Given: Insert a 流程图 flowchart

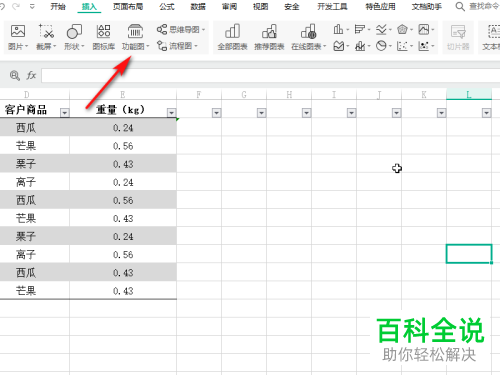Looking at the screenshot, I should [177, 46].
